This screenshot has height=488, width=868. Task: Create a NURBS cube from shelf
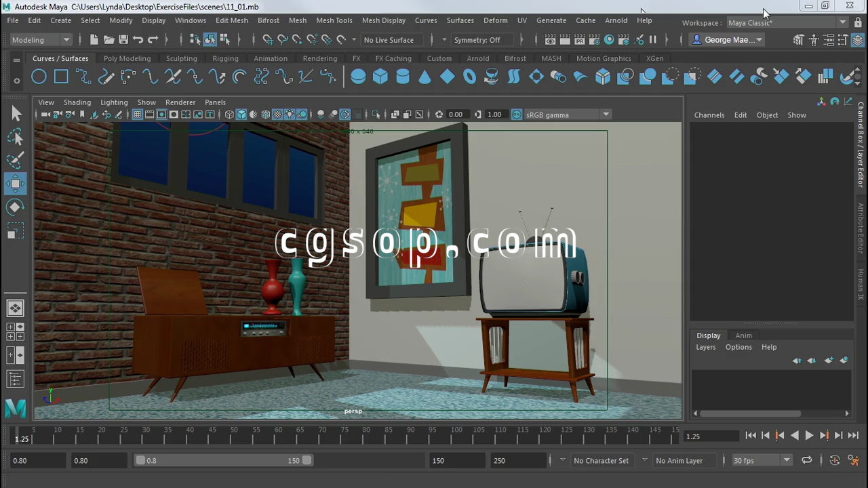pyautogui.click(x=380, y=77)
